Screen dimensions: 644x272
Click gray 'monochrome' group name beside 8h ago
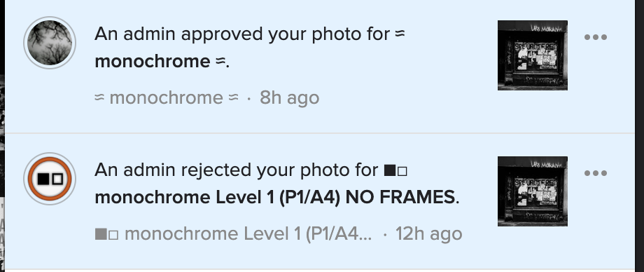167,98
